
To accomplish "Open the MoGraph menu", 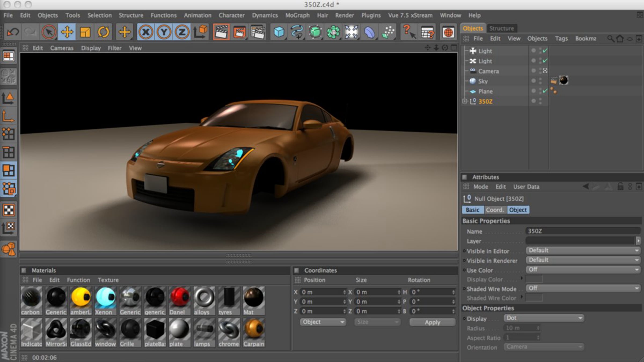I will pos(297,15).
